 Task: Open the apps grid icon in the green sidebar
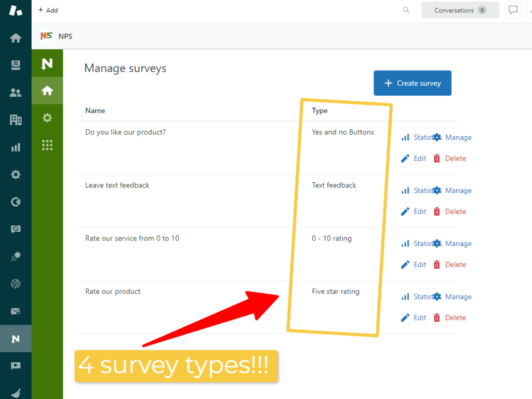coord(47,145)
